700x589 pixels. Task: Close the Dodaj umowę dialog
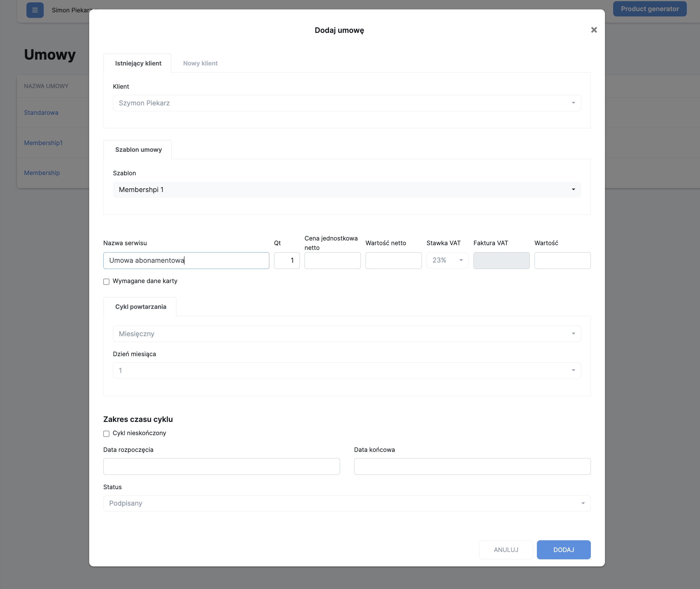tap(594, 30)
